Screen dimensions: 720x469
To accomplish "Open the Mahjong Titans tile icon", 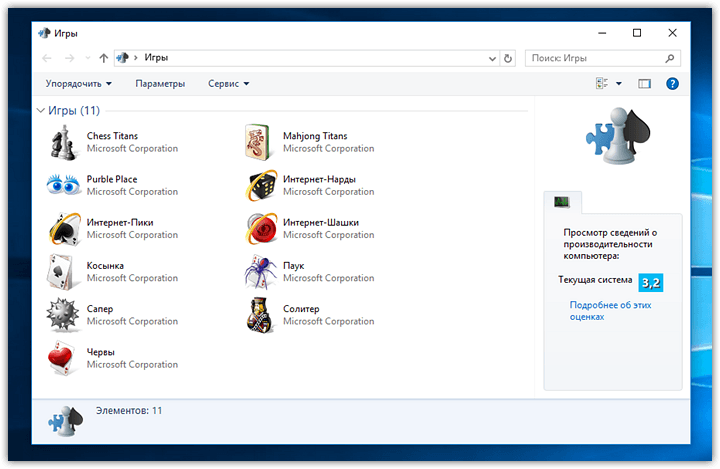I will (257, 143).
